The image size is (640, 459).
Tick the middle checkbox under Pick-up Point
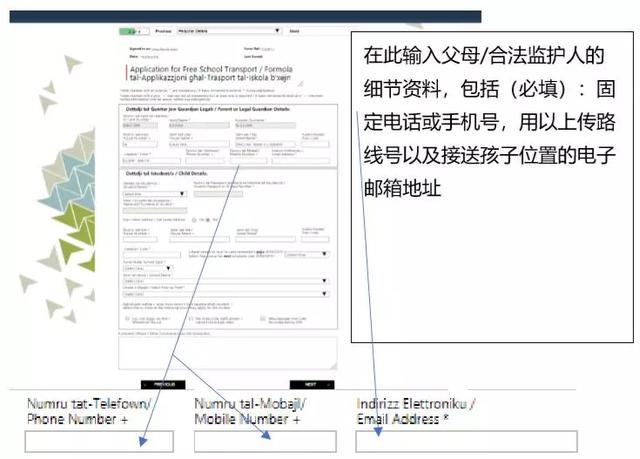coord(191,318)
